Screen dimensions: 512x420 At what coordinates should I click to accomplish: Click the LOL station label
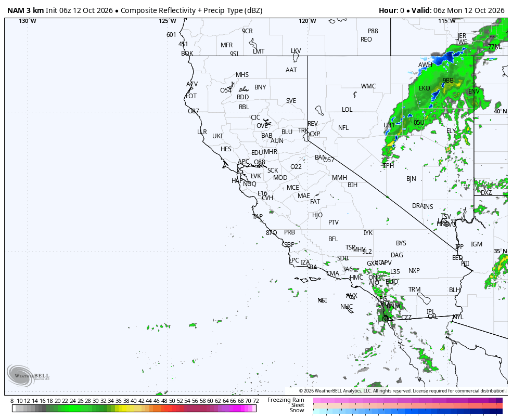pyautogui.click(x=347, y=110)
